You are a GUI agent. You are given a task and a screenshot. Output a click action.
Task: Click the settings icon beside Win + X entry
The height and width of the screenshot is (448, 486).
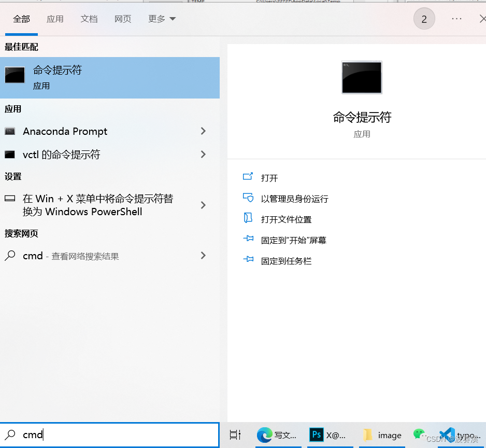click(10, 199)
